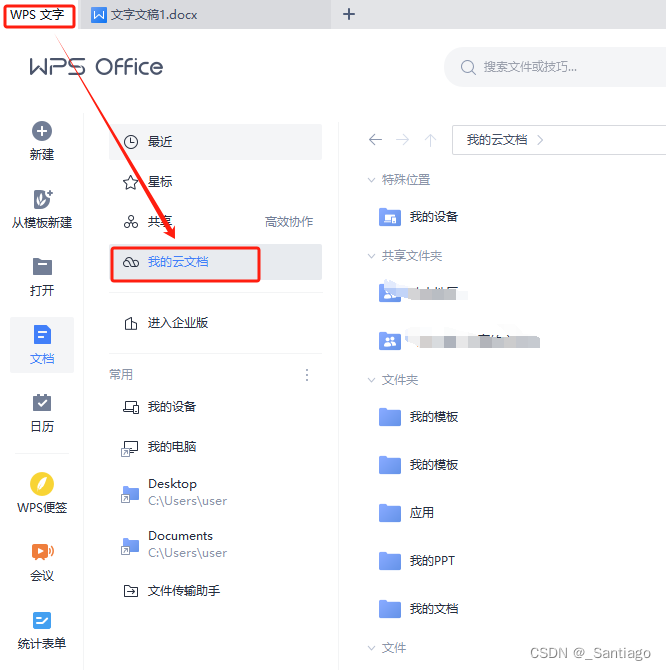
Task: Select 最近 in the navigation list
Action: click(215, 142)
